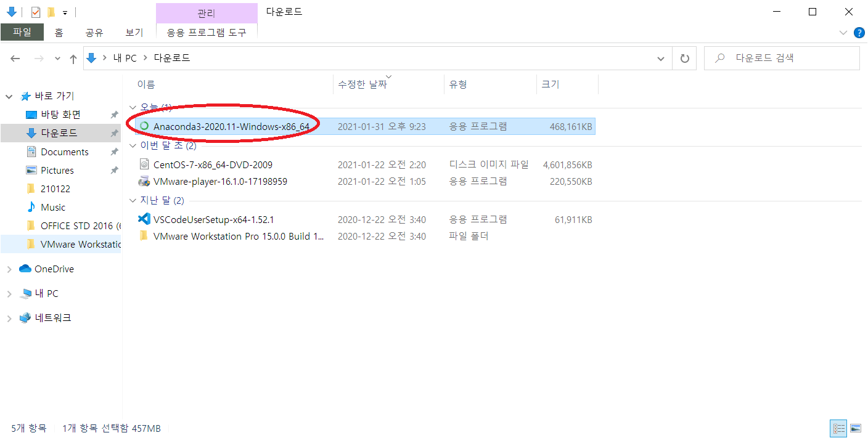
Task: Open Documents in the navigation pane
Action: pyautogui.click(x=65, y=152)
